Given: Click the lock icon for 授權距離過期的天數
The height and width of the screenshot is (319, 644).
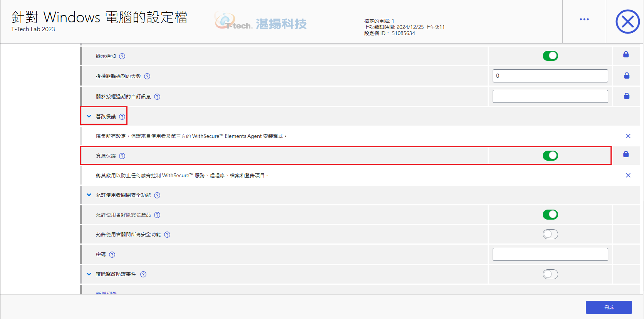Looking at the screenshot, I should pos(627,76).
